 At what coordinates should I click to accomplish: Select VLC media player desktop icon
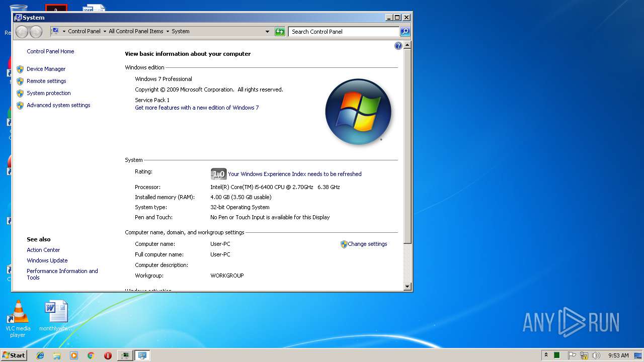tap(18, 318)
